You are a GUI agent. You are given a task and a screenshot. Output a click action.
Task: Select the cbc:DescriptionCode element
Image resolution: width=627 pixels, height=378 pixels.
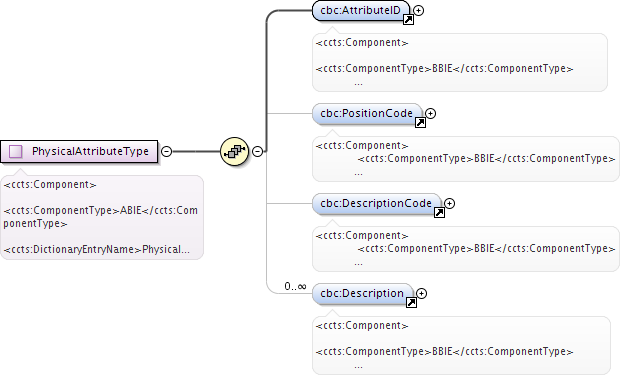[x=376, y=204]
